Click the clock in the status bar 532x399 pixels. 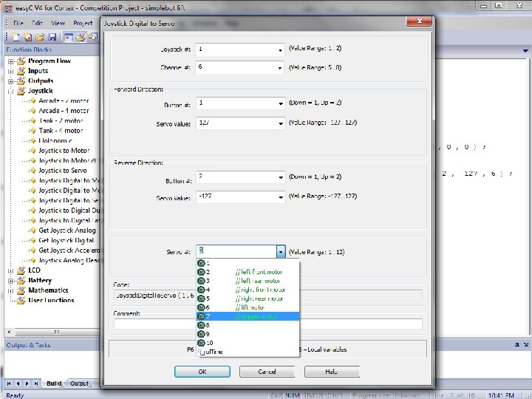pos(501,395)
